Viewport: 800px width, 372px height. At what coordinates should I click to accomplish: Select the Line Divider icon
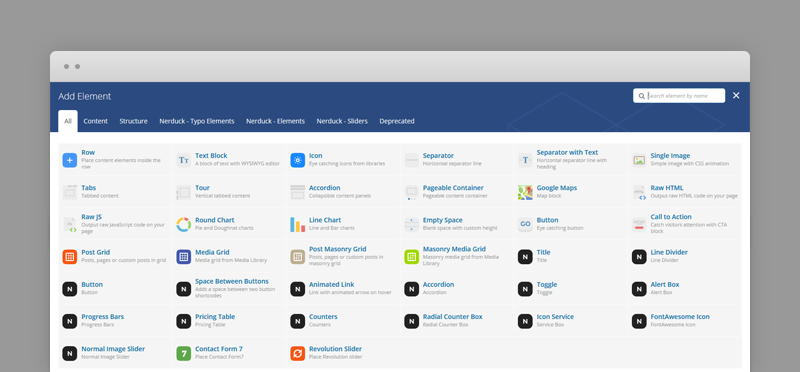[639, 257]
